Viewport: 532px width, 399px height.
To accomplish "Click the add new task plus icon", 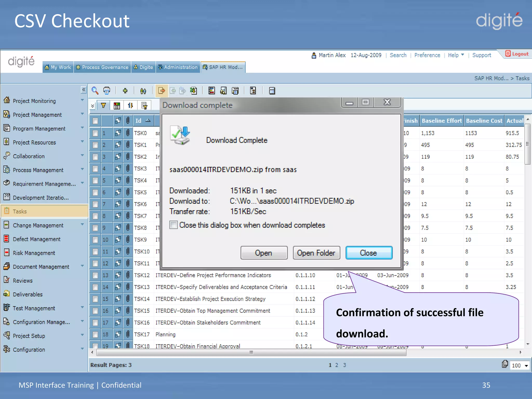I will pyautogui.click(x=125, y=91).
